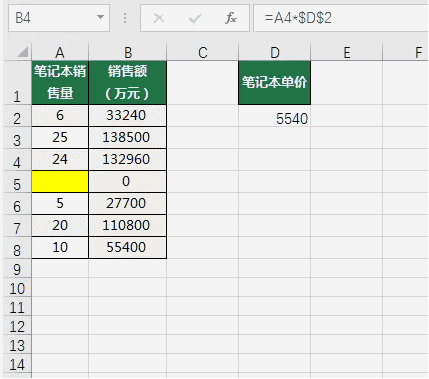Click the Select All corner triangle
The height and width of the screenshot is (379, 429).
[23, 52]
